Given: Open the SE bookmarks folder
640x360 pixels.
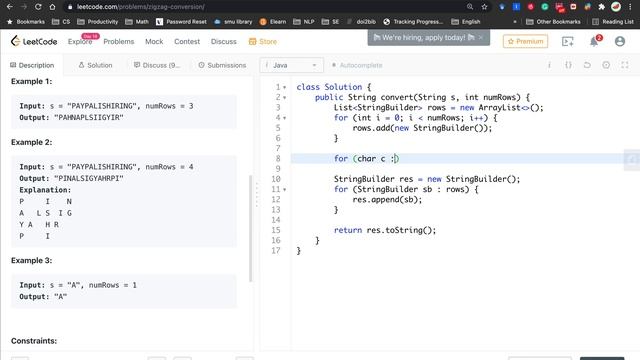Looking at the screenshot, I should pyautogui.click(x=330, y=22).
